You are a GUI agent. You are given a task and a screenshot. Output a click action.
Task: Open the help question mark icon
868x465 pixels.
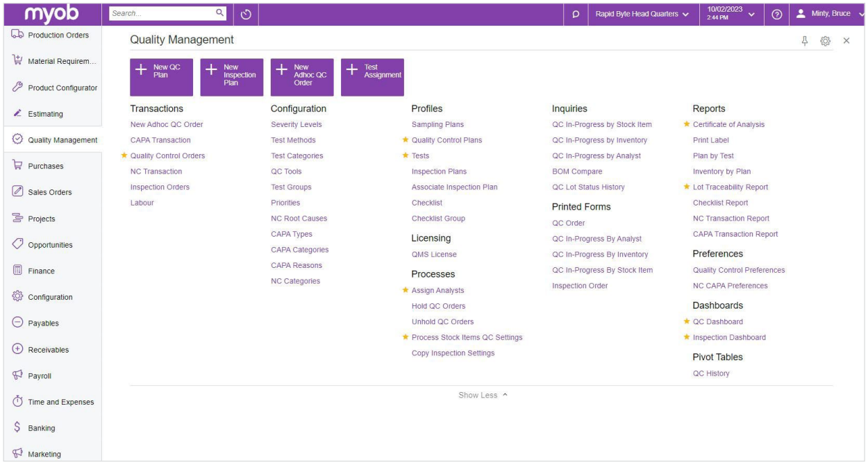click(777, 14)
